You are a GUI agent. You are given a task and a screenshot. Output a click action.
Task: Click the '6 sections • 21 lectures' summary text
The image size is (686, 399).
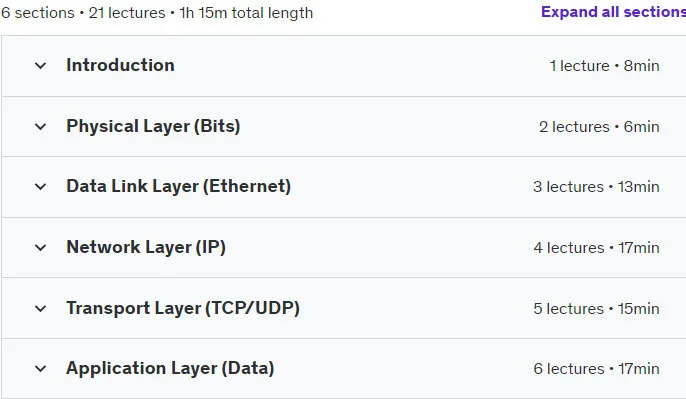point(83,13)
